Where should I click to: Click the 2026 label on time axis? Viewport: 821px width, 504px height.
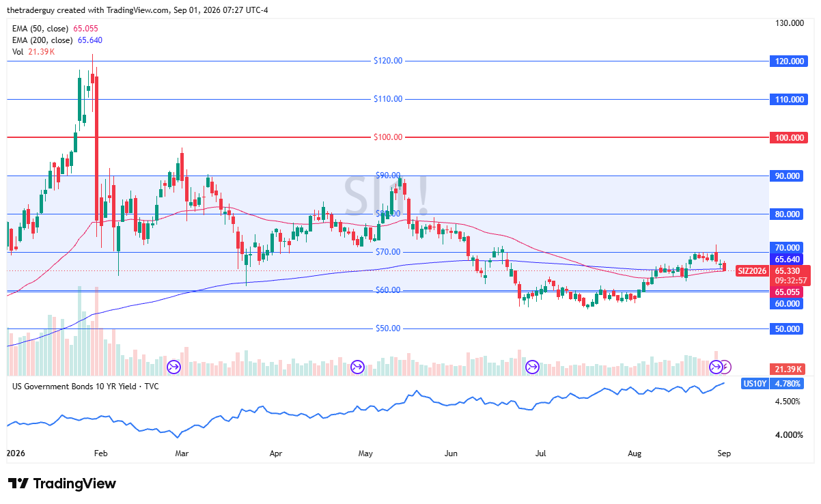(x=17, y=453)
